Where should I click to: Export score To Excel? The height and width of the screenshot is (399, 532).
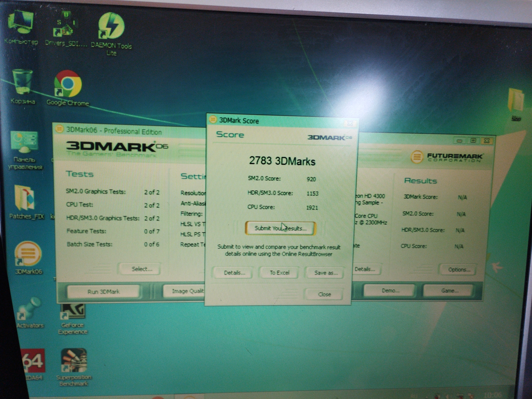click(x=279, y=273)
